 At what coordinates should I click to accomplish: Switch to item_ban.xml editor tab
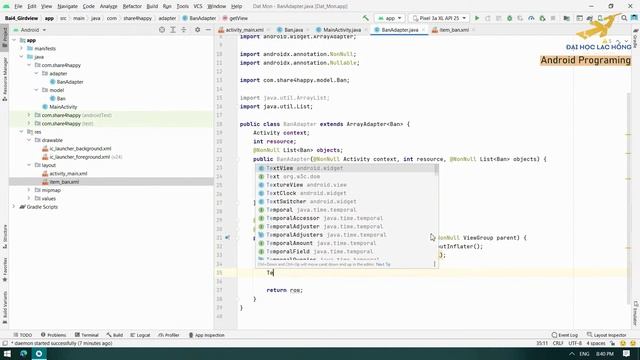[453, 30]
